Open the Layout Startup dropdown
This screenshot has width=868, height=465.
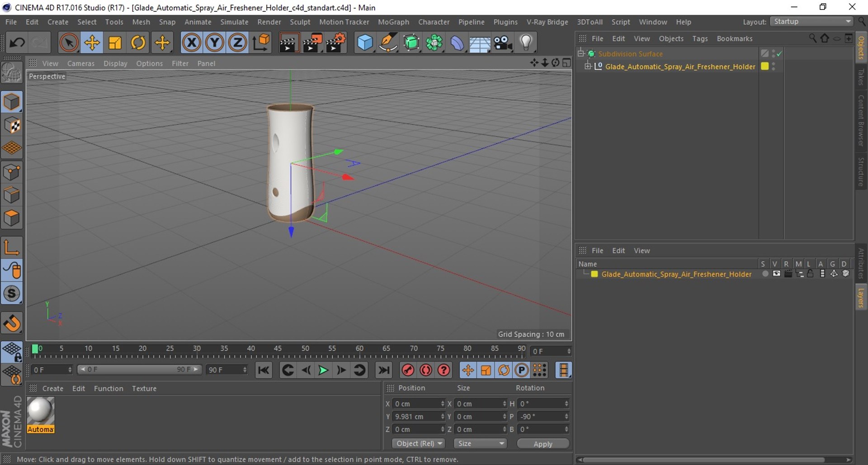[811, 22]
